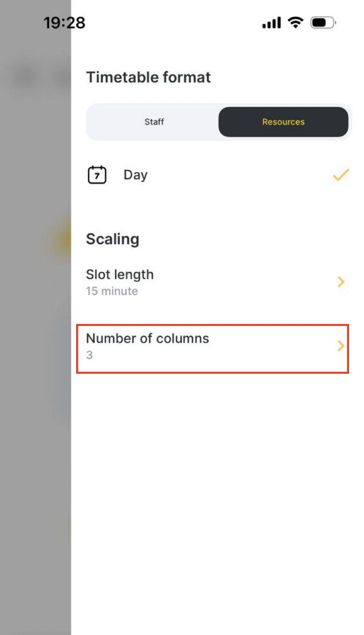Tap the Timetable format heading

[x=148, y=78]
